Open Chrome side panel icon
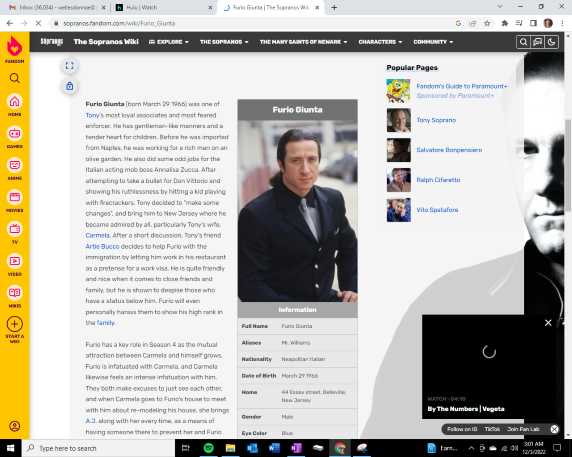This screenshot has width=572, height=457. pyautogui.click(x=533, y=23)
